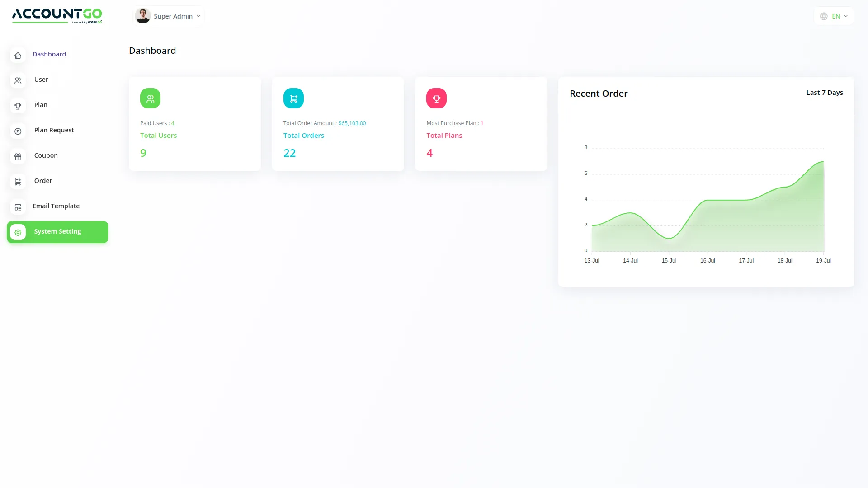Click the Dashboard home icon in sidebar
Viewport: 868px width, 488px height.
coord(18,56)
